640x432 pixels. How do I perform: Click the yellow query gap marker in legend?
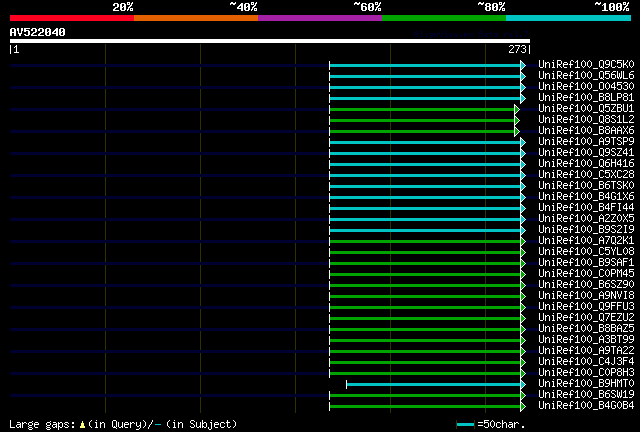[82, 425]
